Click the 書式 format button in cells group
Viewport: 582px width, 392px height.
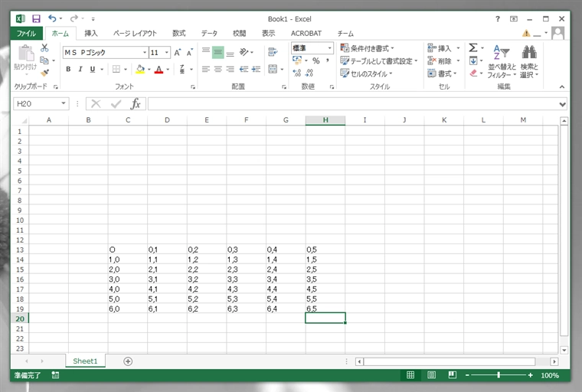(442, 73)
